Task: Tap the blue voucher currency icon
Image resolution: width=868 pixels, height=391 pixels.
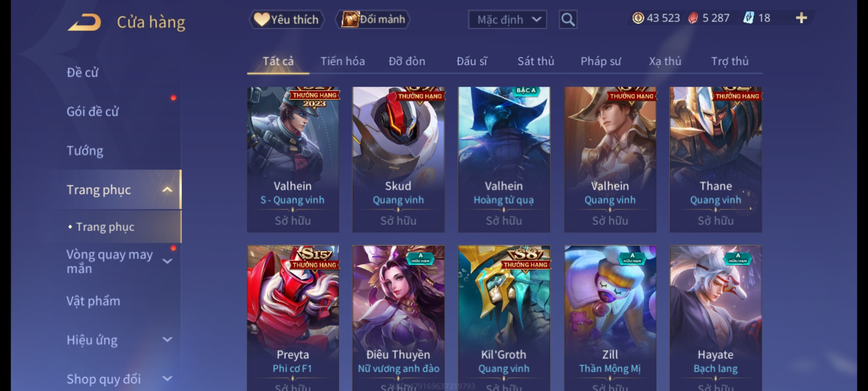Action: [748, 18]
